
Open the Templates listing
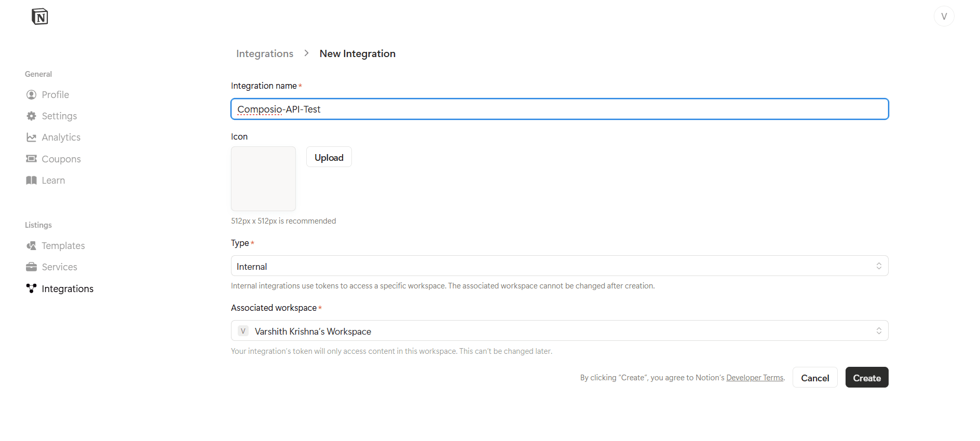[x=63, y=245]
